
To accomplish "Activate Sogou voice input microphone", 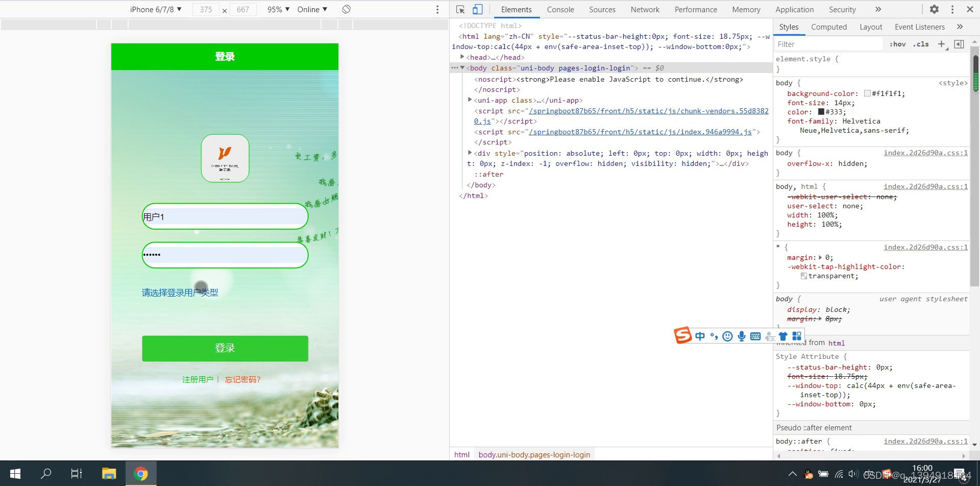I will [742, 336].
